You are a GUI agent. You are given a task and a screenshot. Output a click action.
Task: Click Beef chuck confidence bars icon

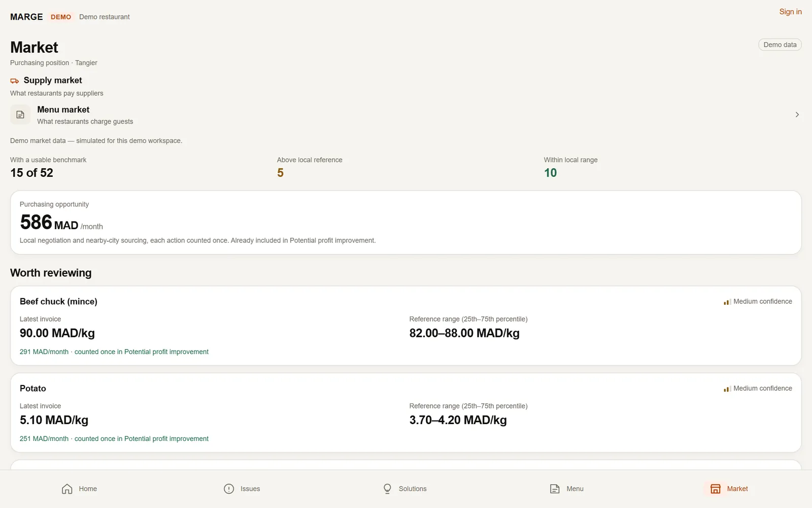[727, 302]
